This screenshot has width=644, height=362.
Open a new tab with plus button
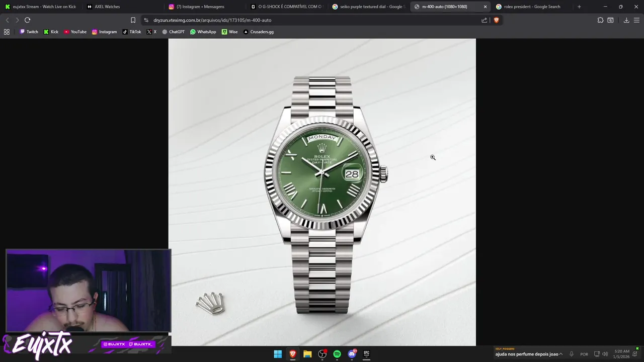pos(579,7)
